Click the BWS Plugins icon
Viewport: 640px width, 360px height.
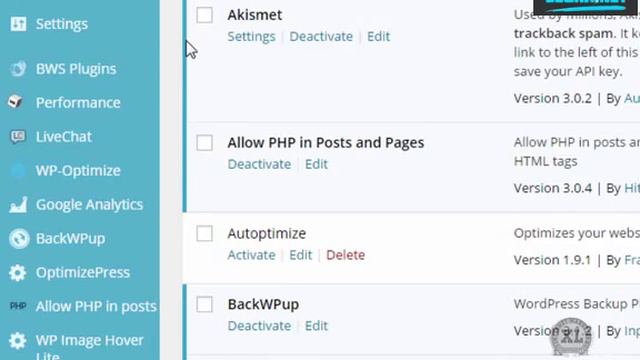(18, 69)
